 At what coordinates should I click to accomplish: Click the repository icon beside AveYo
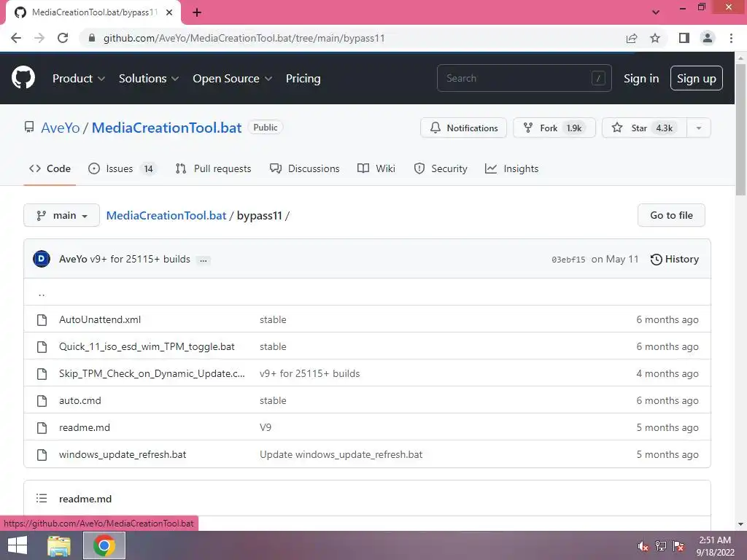pos(29,127)
